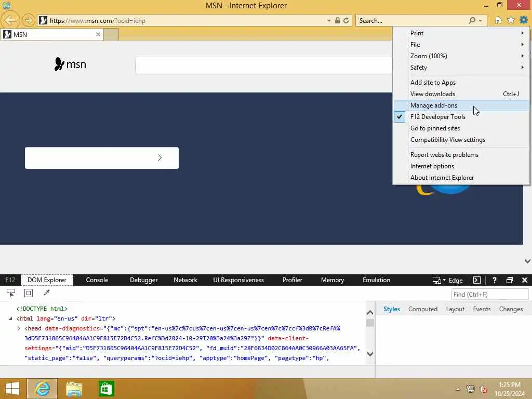Image resolution: width=532 pixels, height=399 pixels.
Task: Open the Network tab
Action: tap(185, 280)
